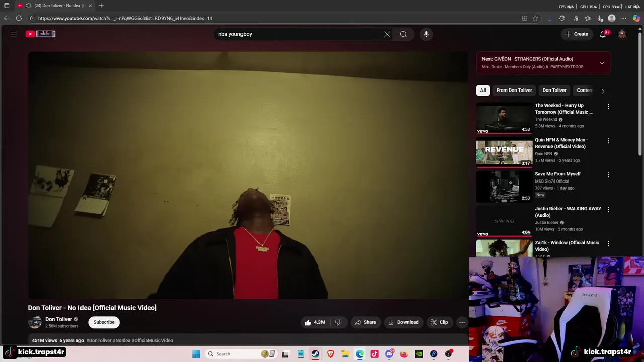The width and height of the screenshot is (644, 362).
Task: Open the tab actions menu icon
Action: point(7,6)
